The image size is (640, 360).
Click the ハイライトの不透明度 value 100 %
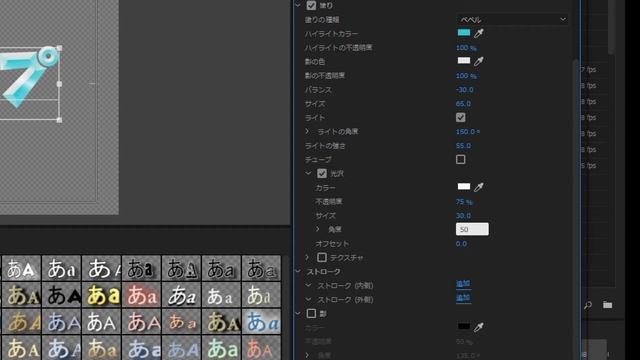coord(466,48)
